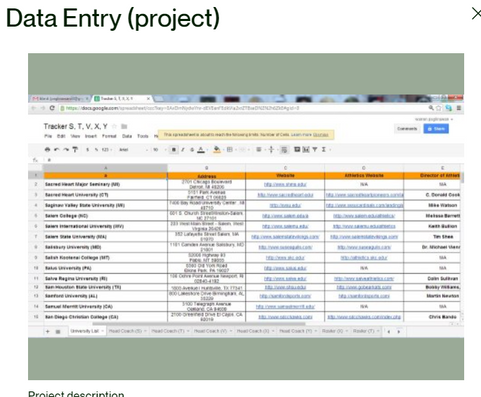
Task: Open the Head Coach (X) tab dropdown arrow
Action: (273, 331)
